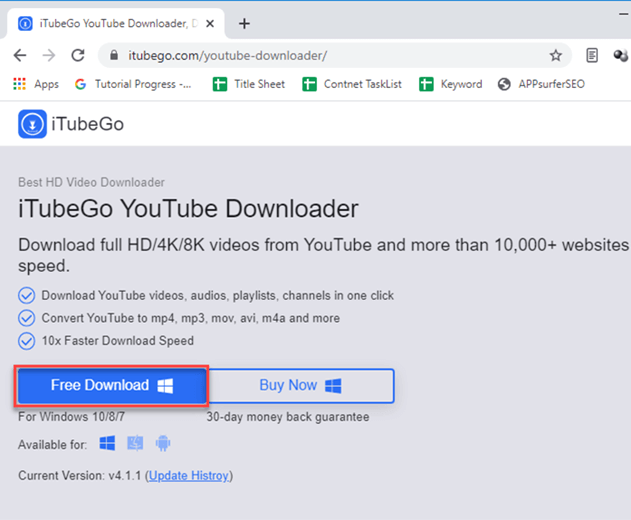The image size is (631, 520).
Task: Open the Update Histroy link
Action: click(189, 476)
